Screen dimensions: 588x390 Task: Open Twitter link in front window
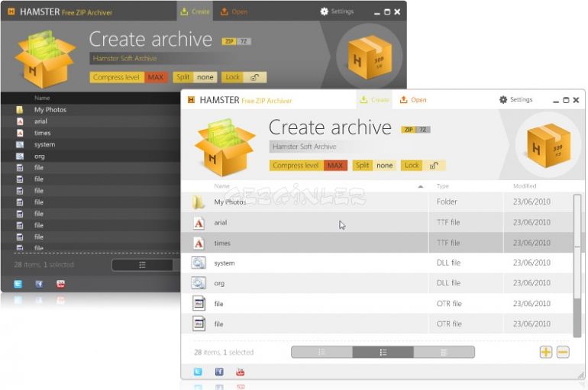198,372
